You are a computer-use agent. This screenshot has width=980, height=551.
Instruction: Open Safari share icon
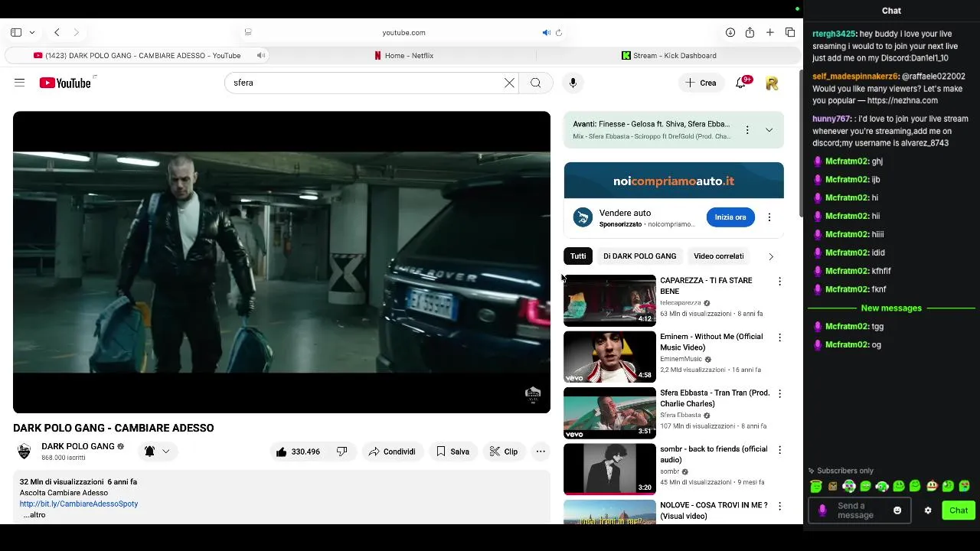[x=750, y=33]
